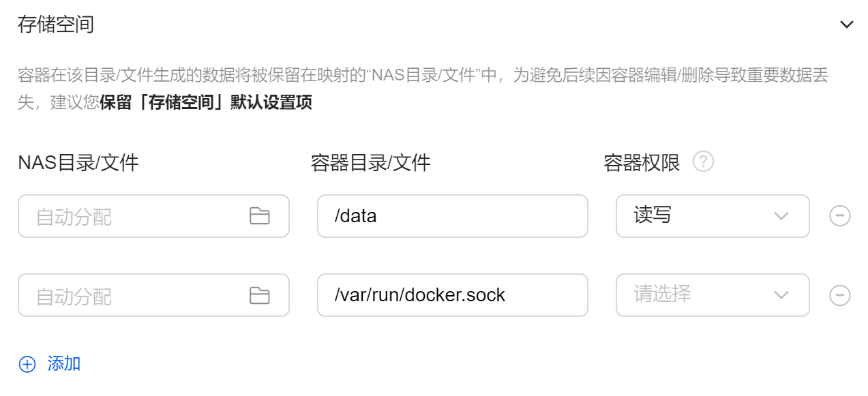This screenshot has height=396, width=868.
Task: Click the NAS目录/文件 column label
Action: coord(78,163)
